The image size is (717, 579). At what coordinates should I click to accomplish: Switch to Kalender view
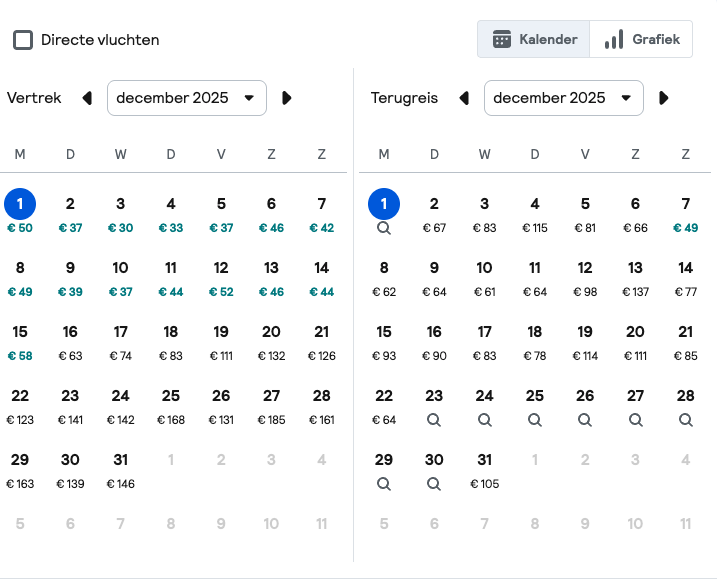click(534, 40)
